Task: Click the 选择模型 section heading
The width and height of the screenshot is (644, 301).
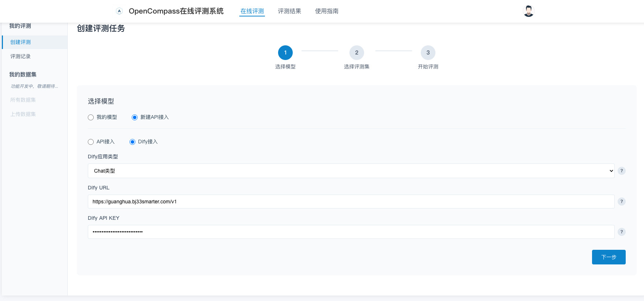Action: coord(101,101)
